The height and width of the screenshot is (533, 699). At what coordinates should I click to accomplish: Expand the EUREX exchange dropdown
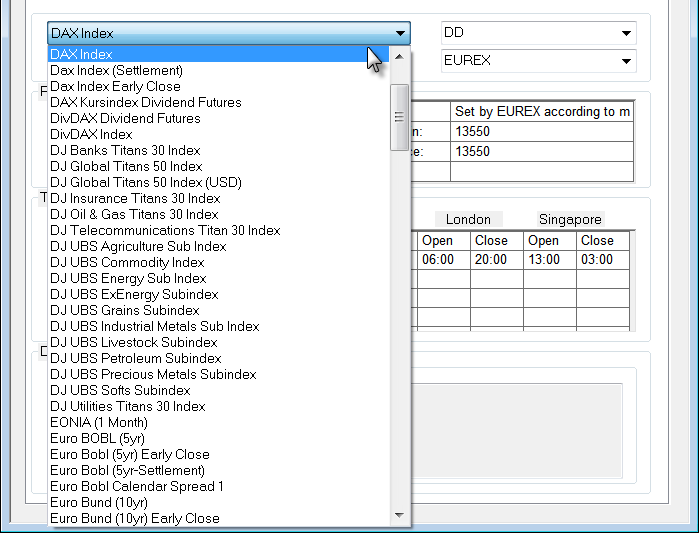626,61
